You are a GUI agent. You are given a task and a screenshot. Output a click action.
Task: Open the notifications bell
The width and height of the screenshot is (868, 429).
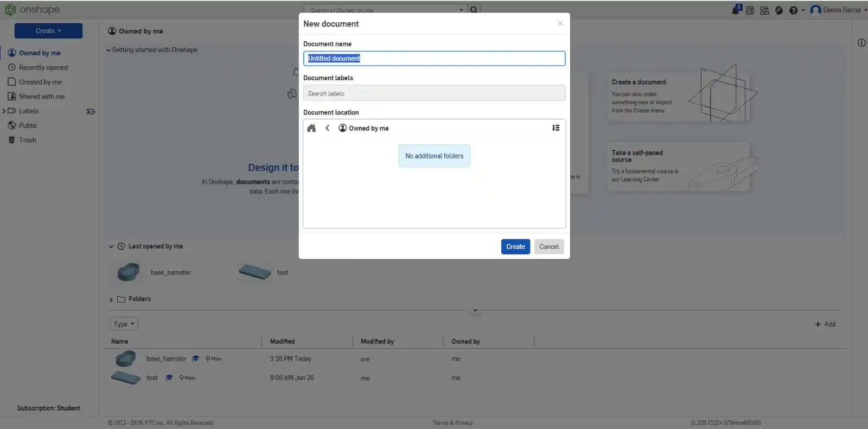(x=736, y=10)
